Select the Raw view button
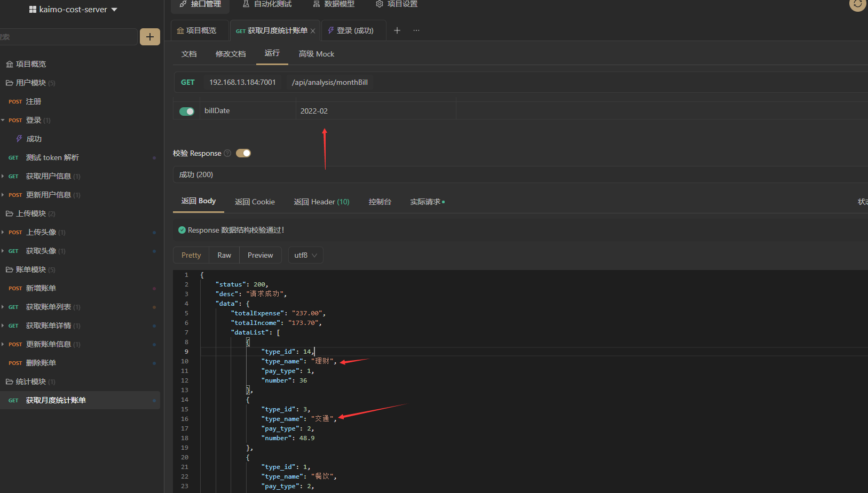 tap(224, 255)
